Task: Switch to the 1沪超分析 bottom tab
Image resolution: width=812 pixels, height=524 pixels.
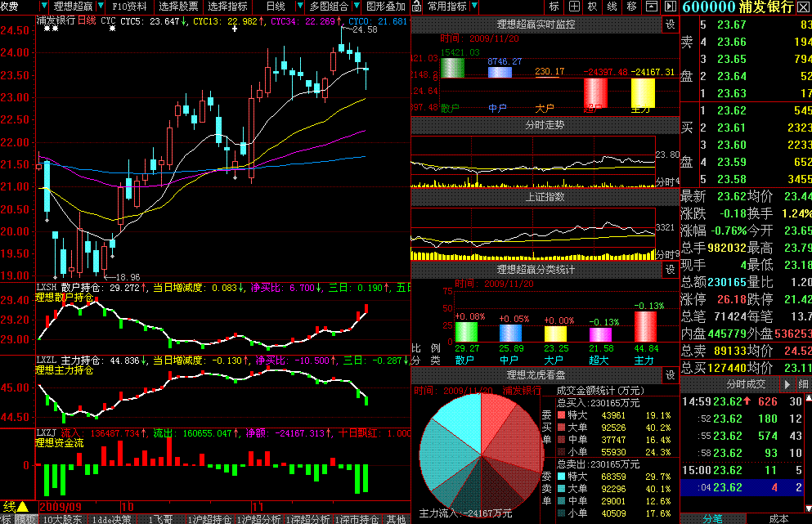Action: 259,519
